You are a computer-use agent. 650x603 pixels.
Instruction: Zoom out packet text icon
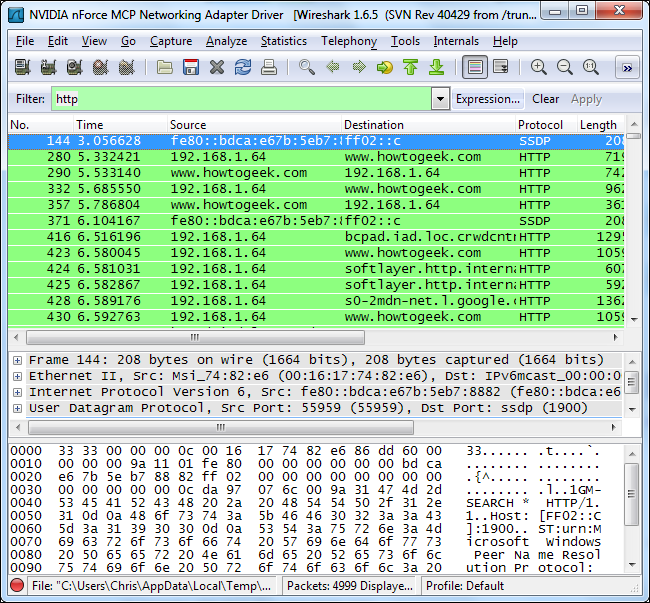pos(565,67)
